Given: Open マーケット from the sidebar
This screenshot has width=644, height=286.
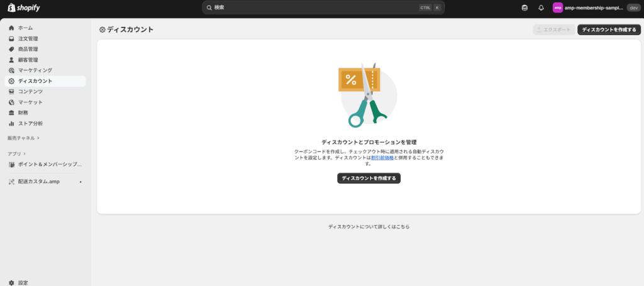Looking at the screenshot, I should pos(30,102).
